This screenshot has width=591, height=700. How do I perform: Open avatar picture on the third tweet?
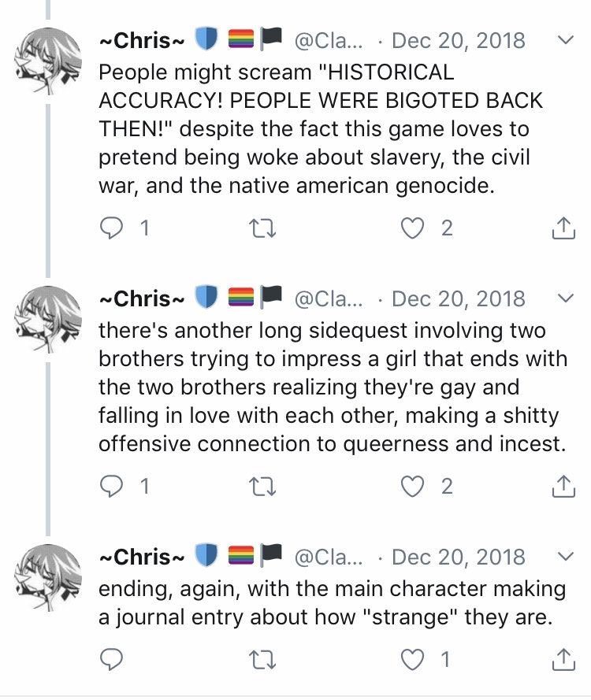[48, 577]
